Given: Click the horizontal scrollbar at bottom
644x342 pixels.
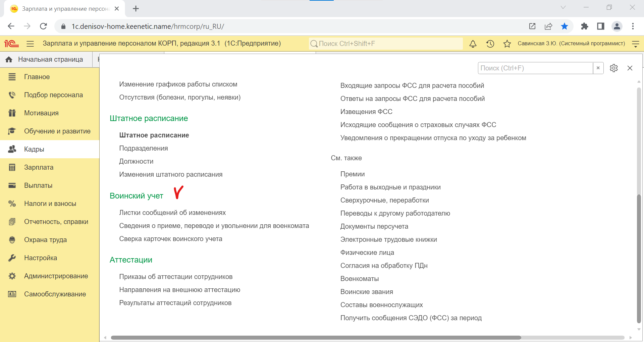Looking at the screenshot, I should (315, 338).
